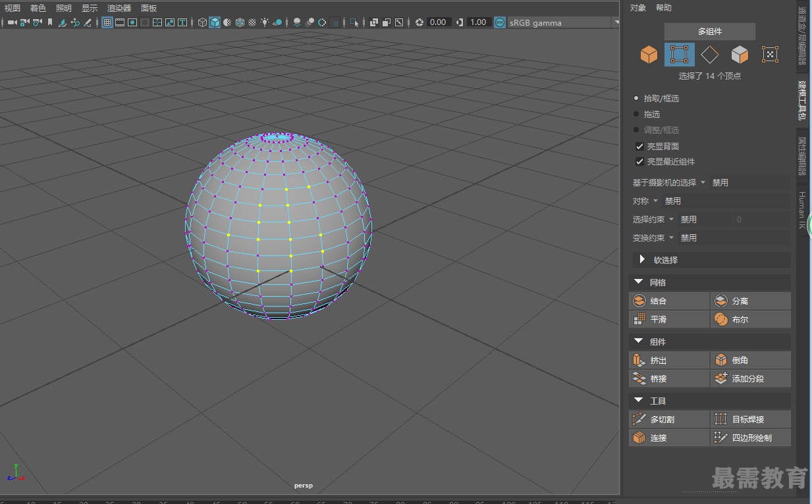Toggle the anti-aliasing icon
812x504 pixels.
click(x=322, y=22)
